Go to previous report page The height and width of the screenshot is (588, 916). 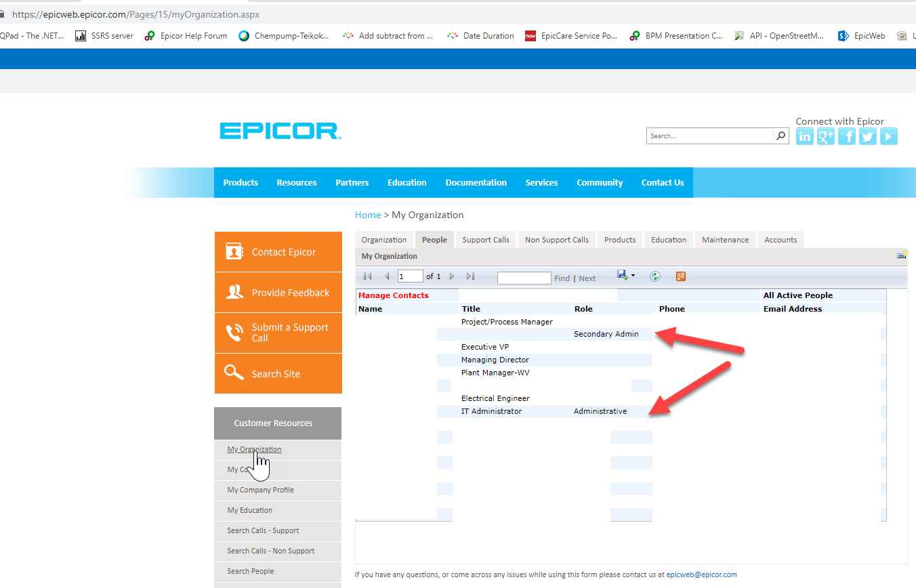(x=387, y=276)
